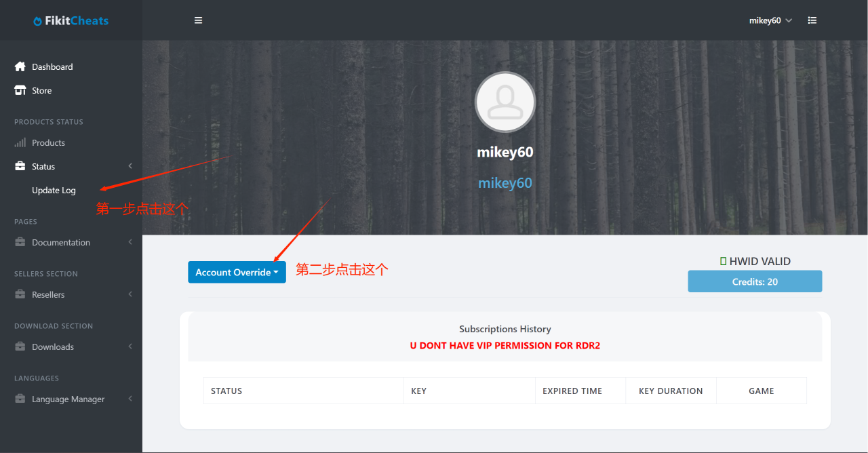Screen dimensions: 868x453
Task: Click the Dashboard home icon
Action: [x=20, y=66]
